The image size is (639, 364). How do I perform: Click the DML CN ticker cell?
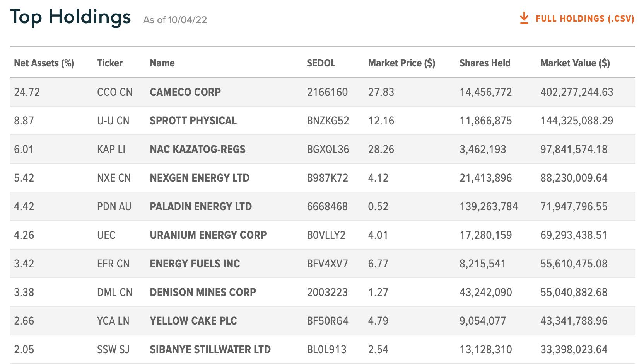click(114, 292)
